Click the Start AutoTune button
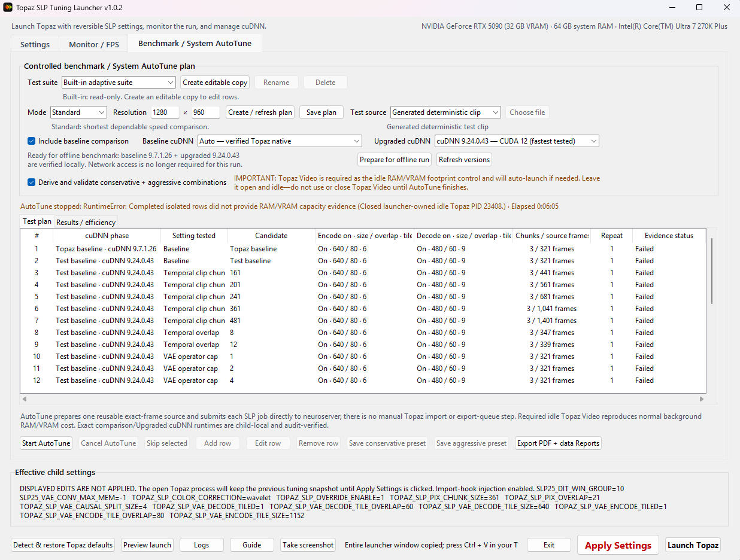The height and width of the screenshot is (560, 740). 46,443
